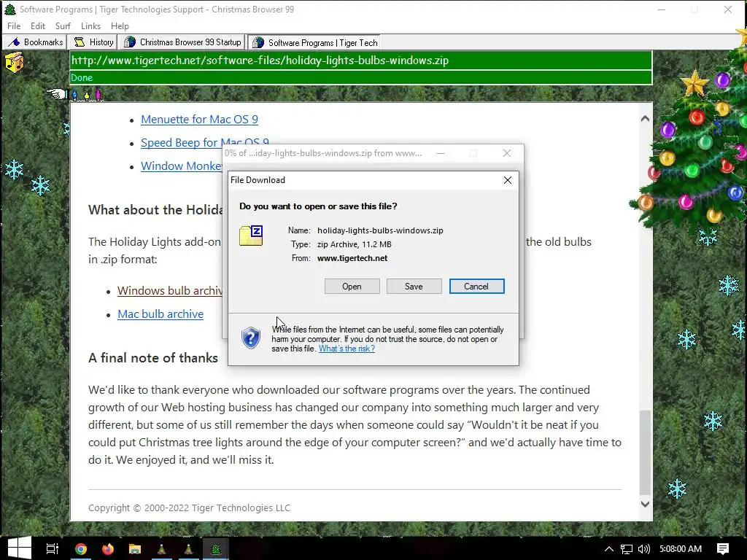Click the 'zip Archive, 11.2 MB' type text
This screenshot has height=560, width=747.
point(355,244)
